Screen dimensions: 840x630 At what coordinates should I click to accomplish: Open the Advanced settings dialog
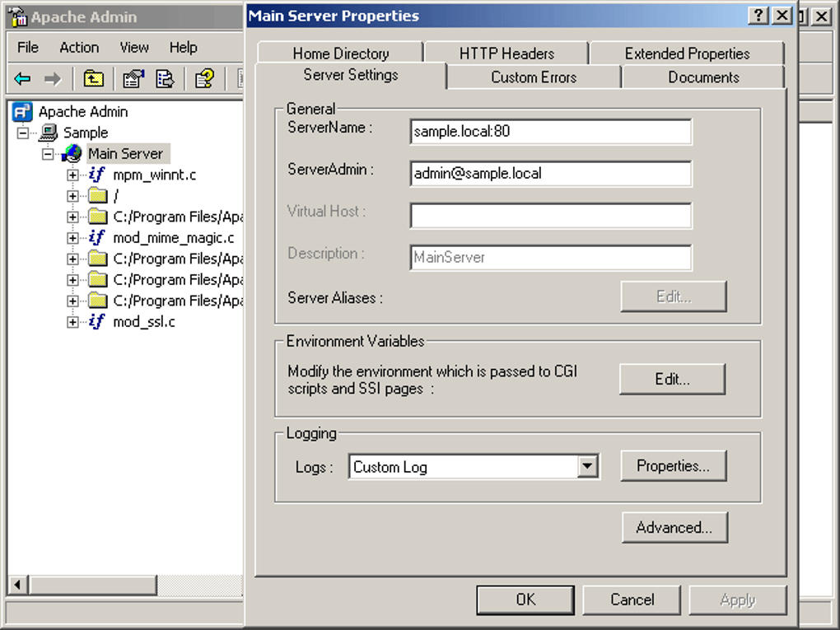click(674, 527)
